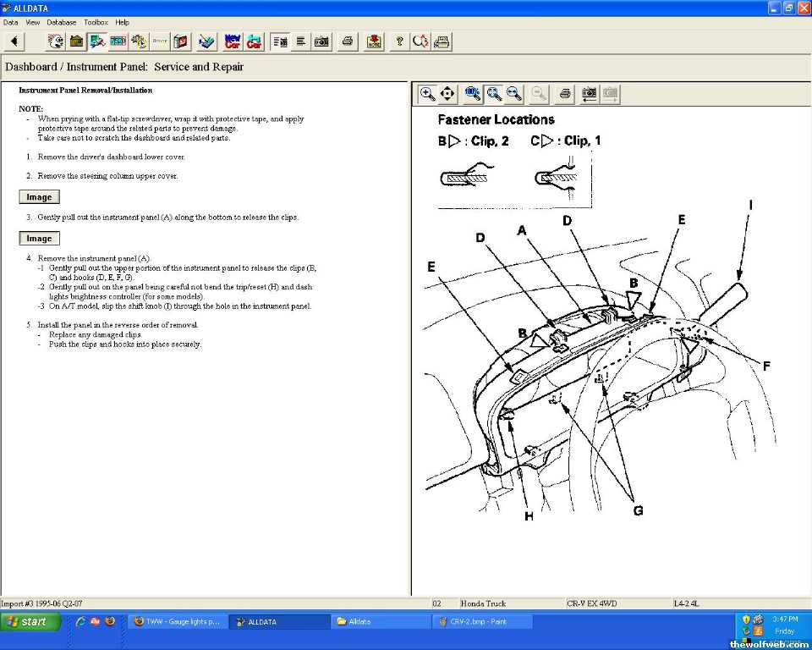
Task: Open help via question mark icon
Action: [399, 41]
